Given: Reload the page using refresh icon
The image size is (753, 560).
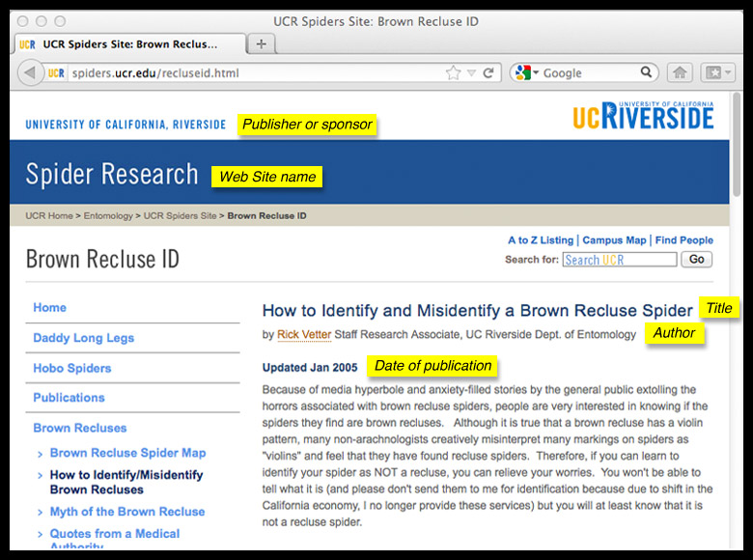Looking at the screenshot, I should (489, 72).
